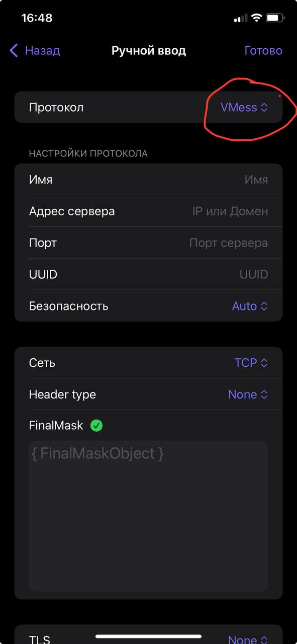Go back with the Назад button

35,50
